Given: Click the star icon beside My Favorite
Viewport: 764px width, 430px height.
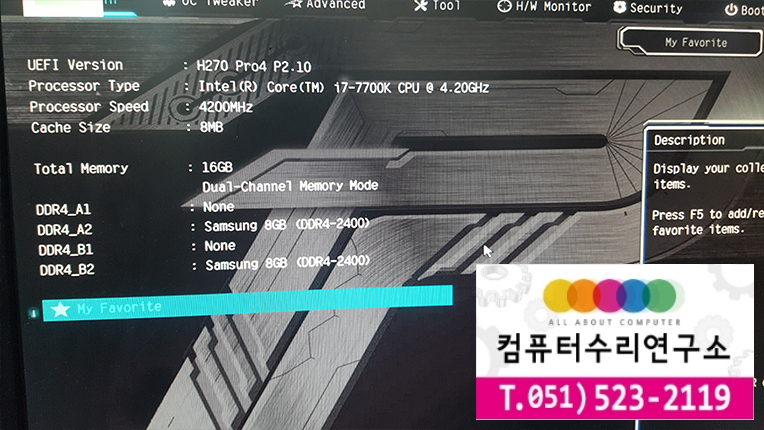Looking at the screenshot, I should pyautogui.click(x=60, y=309).
